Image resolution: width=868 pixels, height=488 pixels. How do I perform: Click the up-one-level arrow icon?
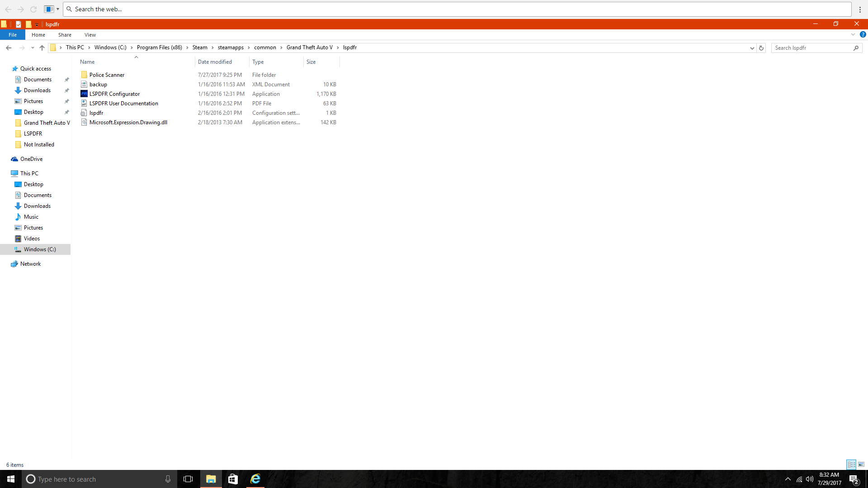pyautogui.click(x=42, y=48)
